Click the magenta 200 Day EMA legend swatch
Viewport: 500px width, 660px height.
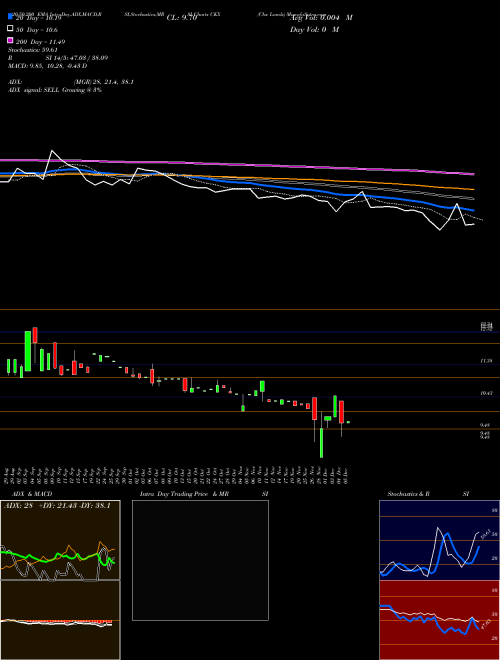10,40
